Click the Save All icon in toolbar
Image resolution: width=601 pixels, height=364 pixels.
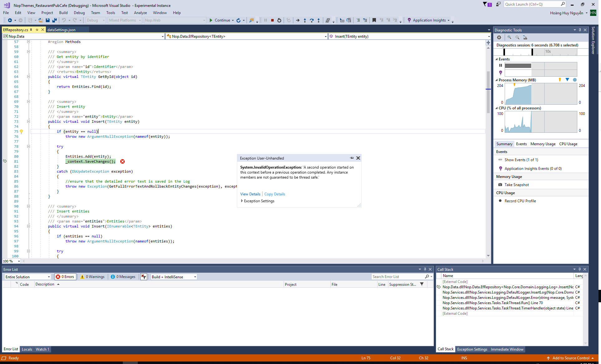click(x=55, y=20)
